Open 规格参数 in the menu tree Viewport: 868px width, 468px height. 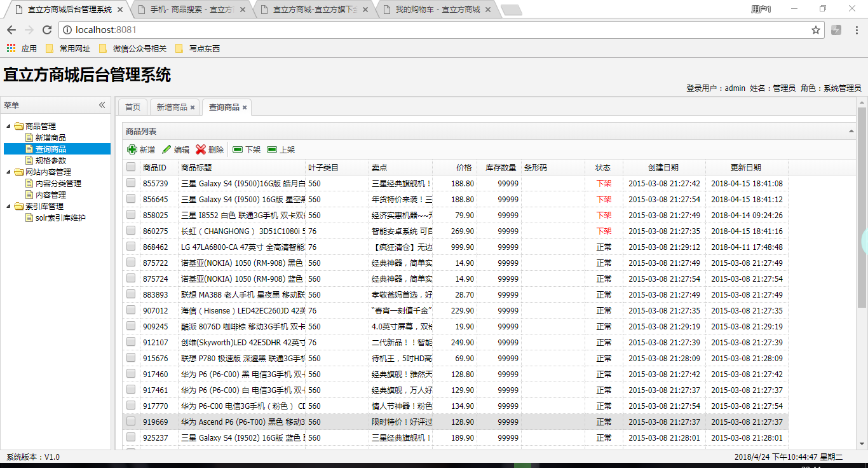51,160
